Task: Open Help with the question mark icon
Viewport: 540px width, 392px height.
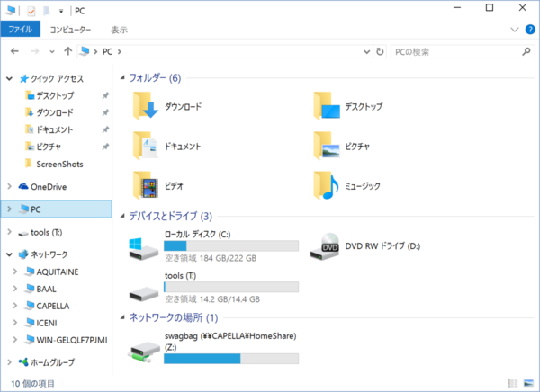Action: (530, 30)
